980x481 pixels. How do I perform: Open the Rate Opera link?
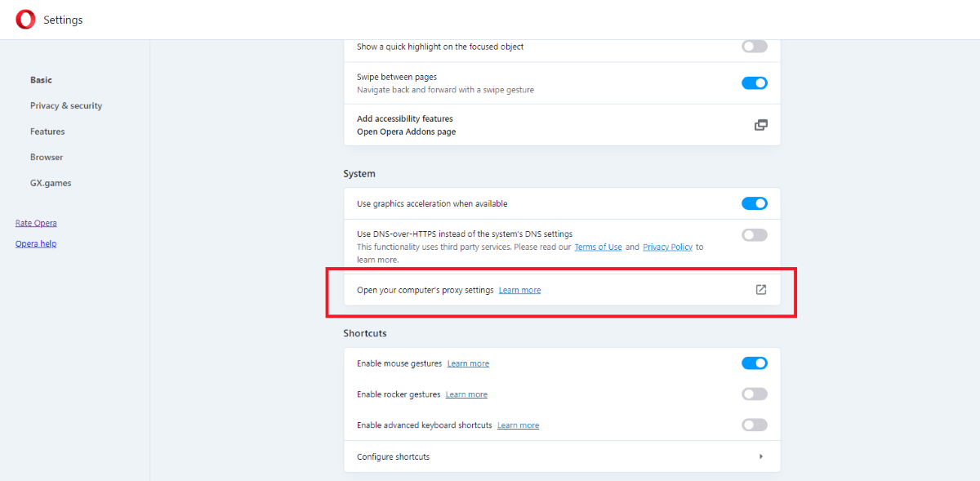pyautogui.click(x=36, y=223)
